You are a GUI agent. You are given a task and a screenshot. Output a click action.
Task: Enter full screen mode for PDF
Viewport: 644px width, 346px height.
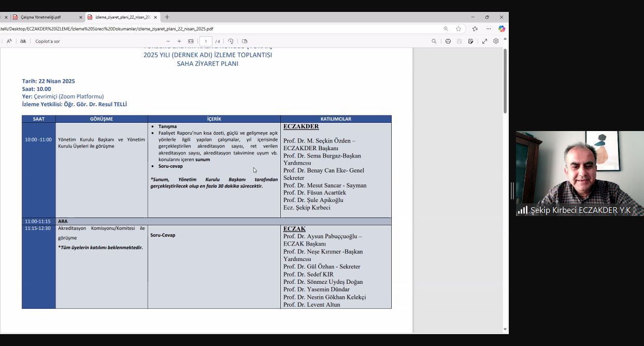pyautogui.click(x=484, y=41)
